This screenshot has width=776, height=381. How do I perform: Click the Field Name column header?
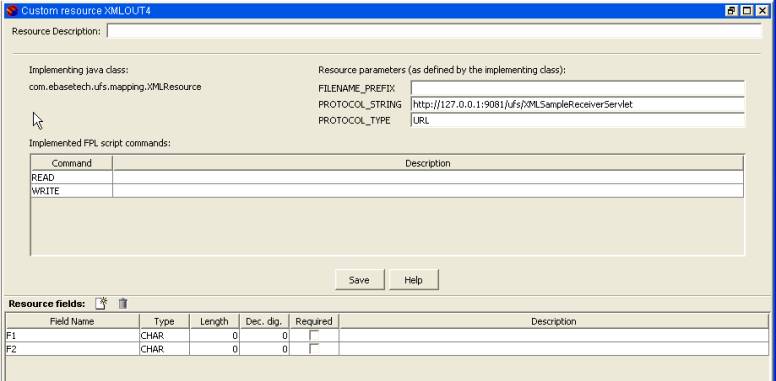tap(72, 321)
